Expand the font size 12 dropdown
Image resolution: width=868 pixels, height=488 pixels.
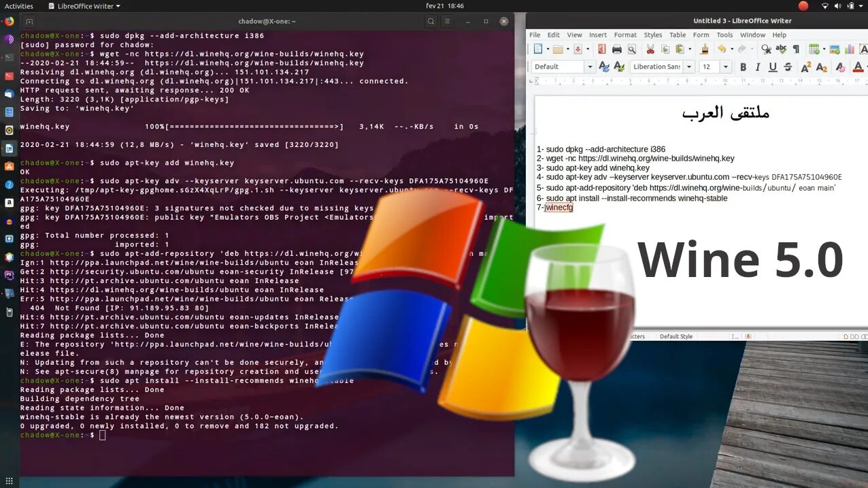[x=726, y=67]
